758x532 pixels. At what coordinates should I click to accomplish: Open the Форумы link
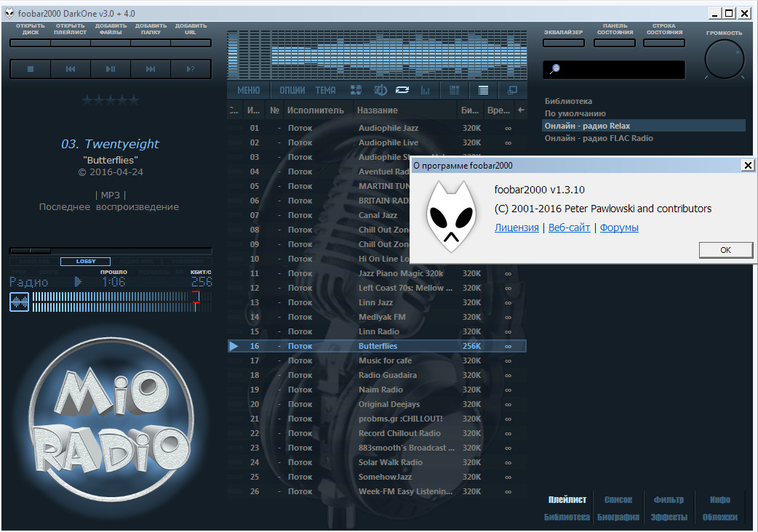619,227
